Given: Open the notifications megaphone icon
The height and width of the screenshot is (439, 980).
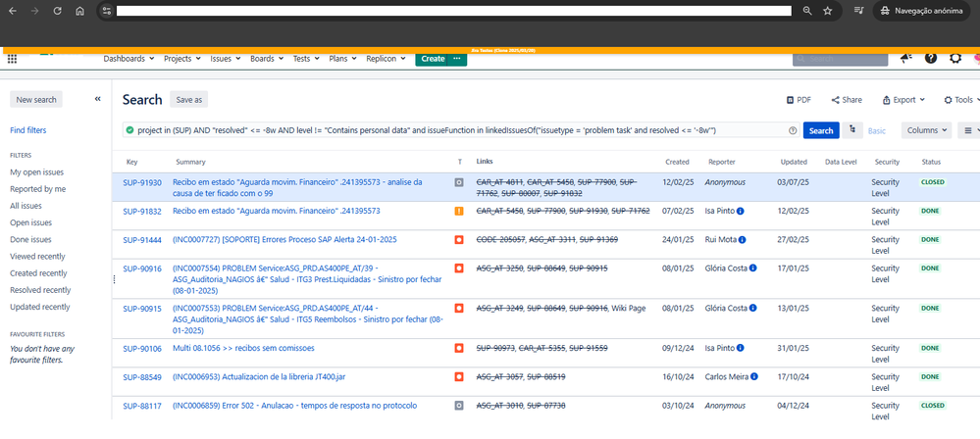Looking at the screenshot, I should tap(905, 58).
